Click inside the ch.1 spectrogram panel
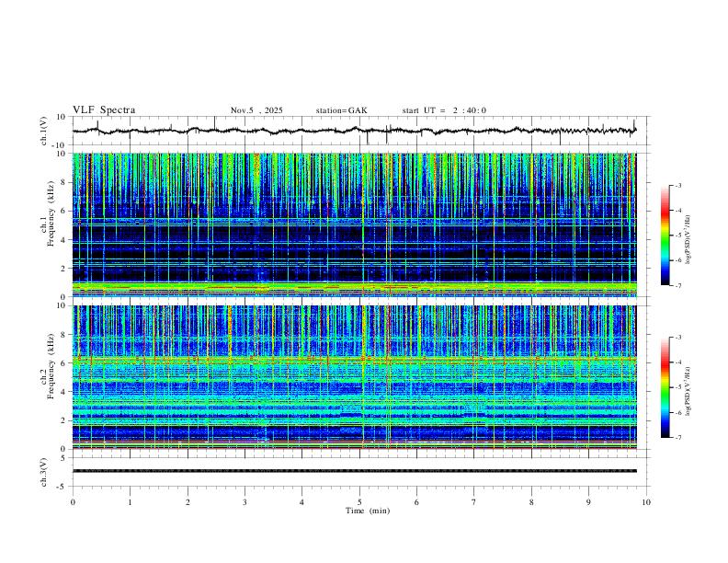Screen dimensions: 728x563 click(354, 224)
